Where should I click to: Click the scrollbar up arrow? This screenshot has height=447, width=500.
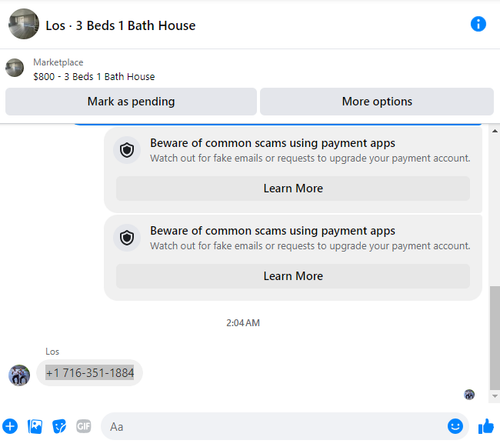(x=495, y=131)
